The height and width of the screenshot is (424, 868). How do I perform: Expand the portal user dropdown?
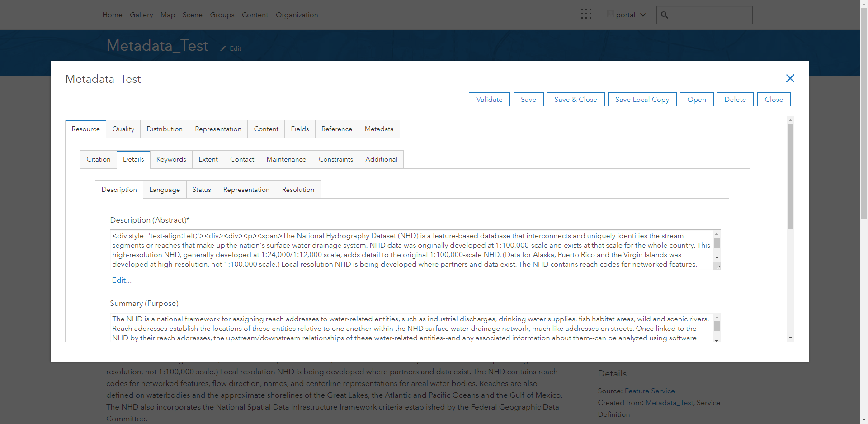pyautogui.click(x=643, y=15)
